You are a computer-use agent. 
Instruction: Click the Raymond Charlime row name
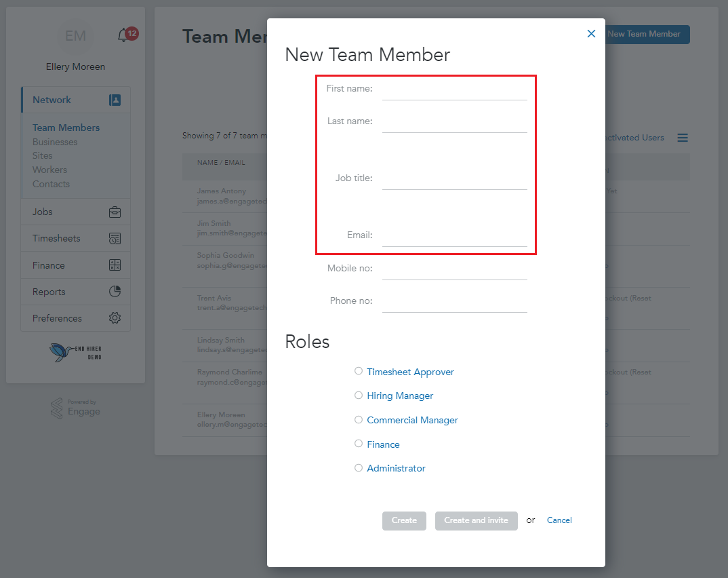pyautogui.click(x=229, y=372)
